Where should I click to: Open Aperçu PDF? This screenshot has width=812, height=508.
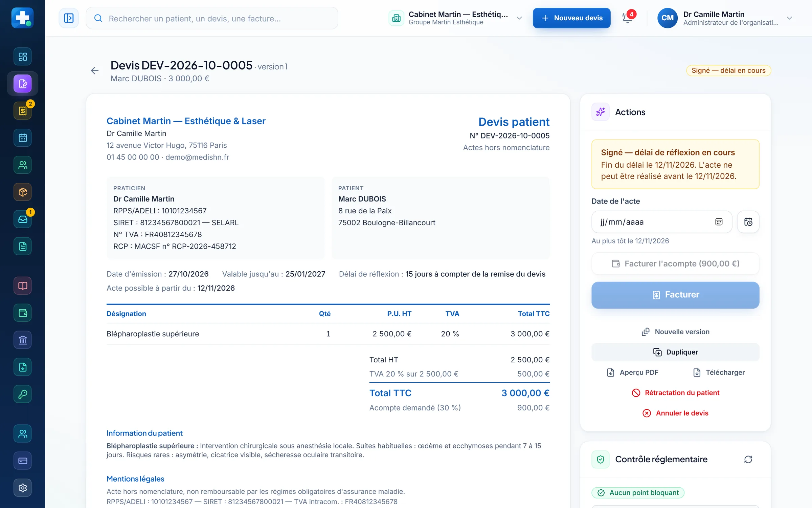coord(633,373)
